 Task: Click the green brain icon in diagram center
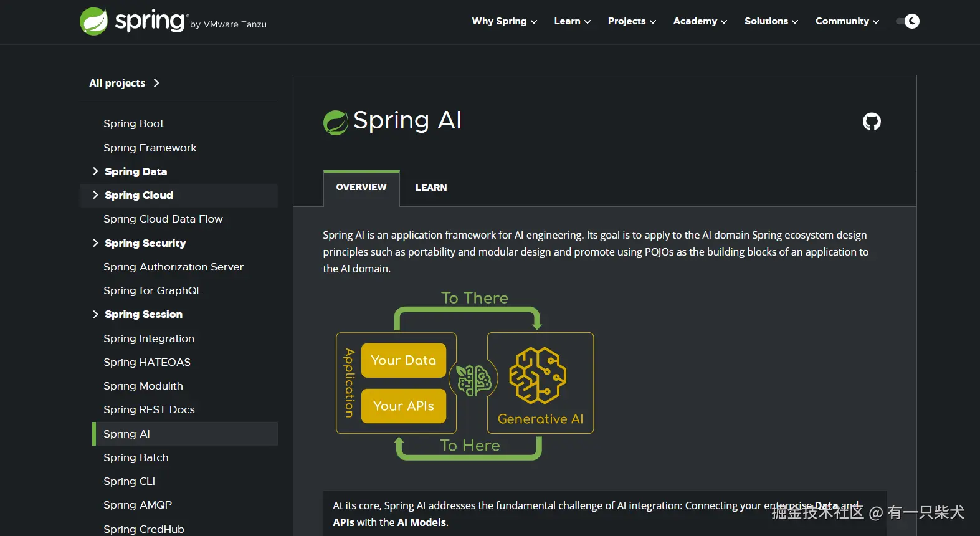coord(474,380)
